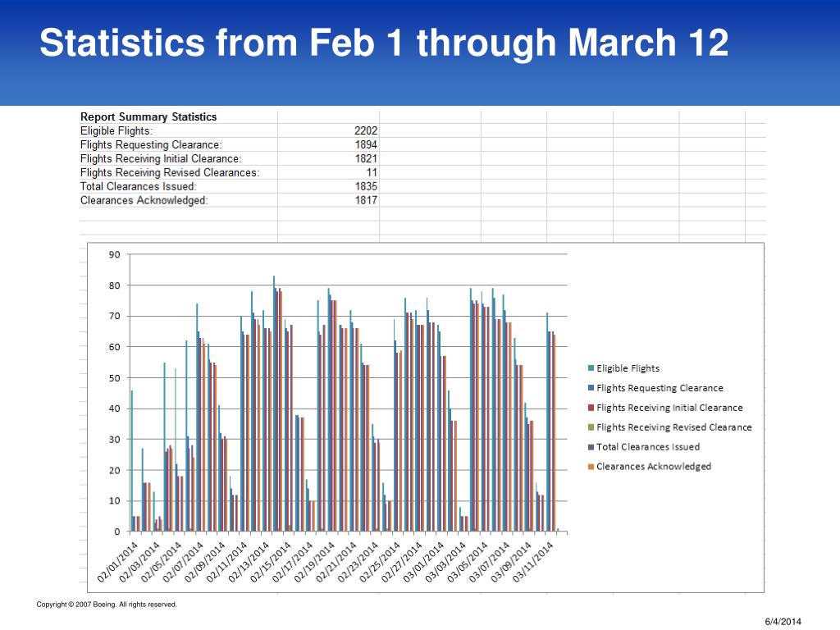Select the value 1894
Screen dimensions: 840x630
366,144
